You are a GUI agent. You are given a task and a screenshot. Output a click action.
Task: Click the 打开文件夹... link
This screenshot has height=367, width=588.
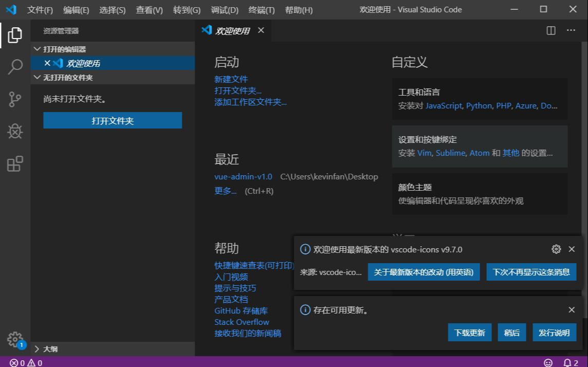tap(238, 90)
